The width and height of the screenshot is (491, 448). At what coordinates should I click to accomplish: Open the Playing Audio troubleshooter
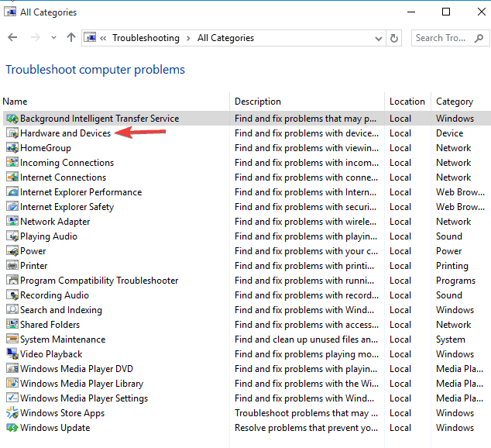[49, 236]
